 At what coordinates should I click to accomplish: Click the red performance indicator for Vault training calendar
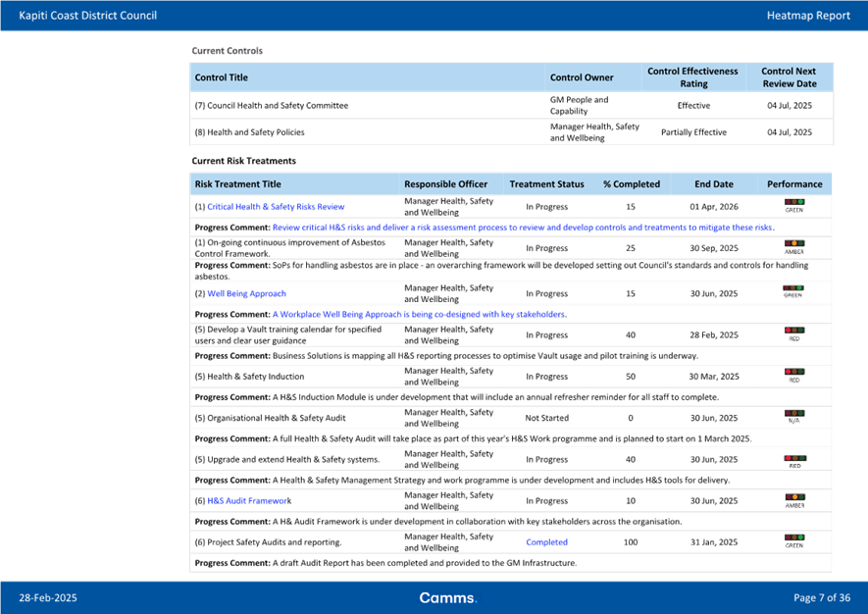pos(793,332)
